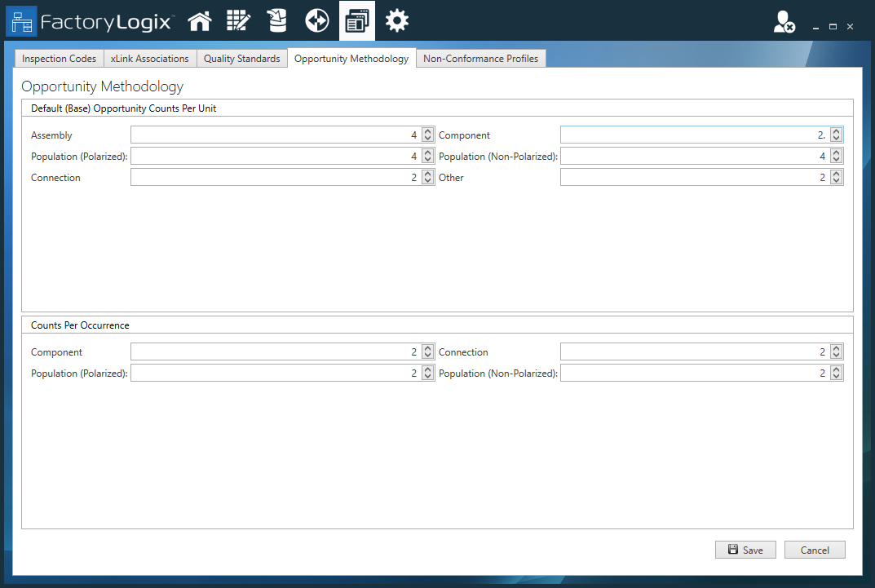Open the Non-Conformance Profiles tab

[x=480, y=59]
